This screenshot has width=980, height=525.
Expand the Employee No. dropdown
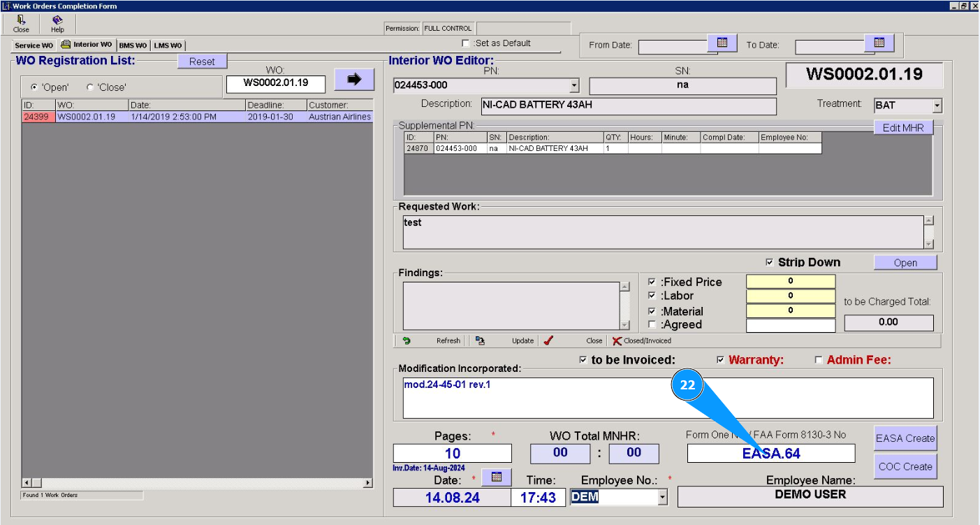point(662,498)
